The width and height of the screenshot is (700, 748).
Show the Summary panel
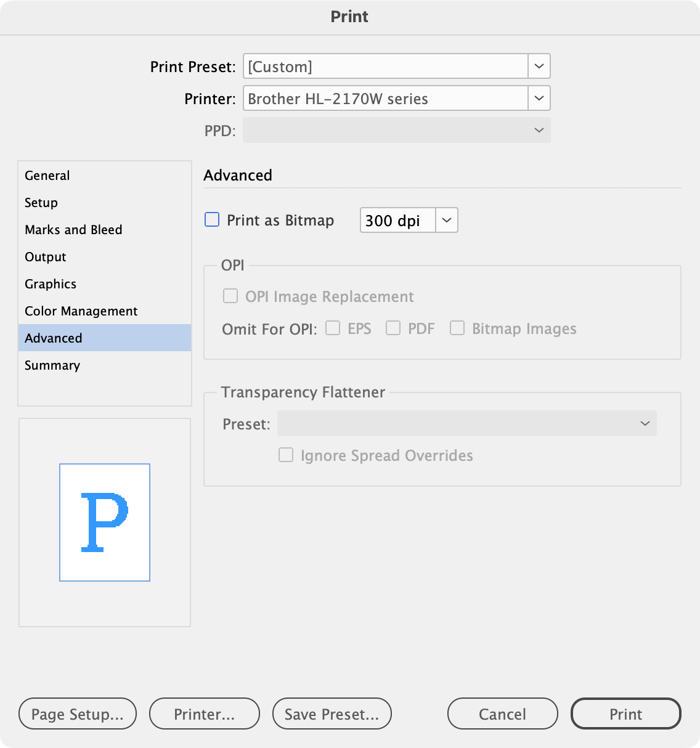tap(52, 365)
